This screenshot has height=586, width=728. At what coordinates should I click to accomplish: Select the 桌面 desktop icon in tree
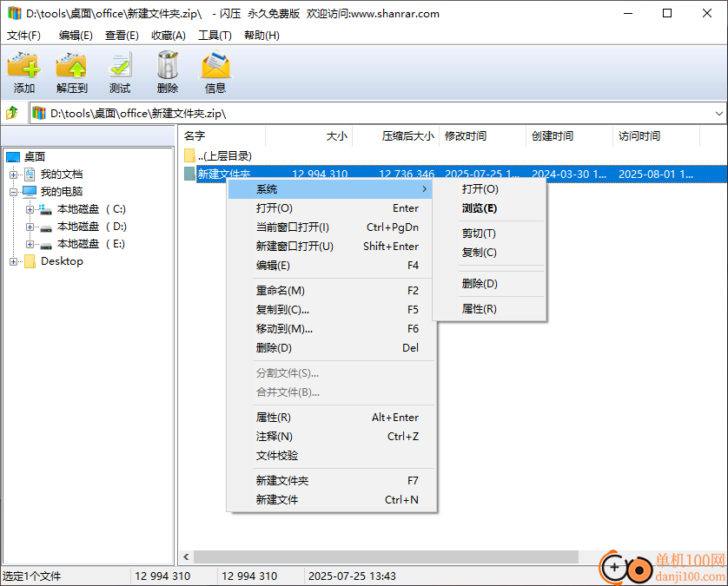pos(13,157)
